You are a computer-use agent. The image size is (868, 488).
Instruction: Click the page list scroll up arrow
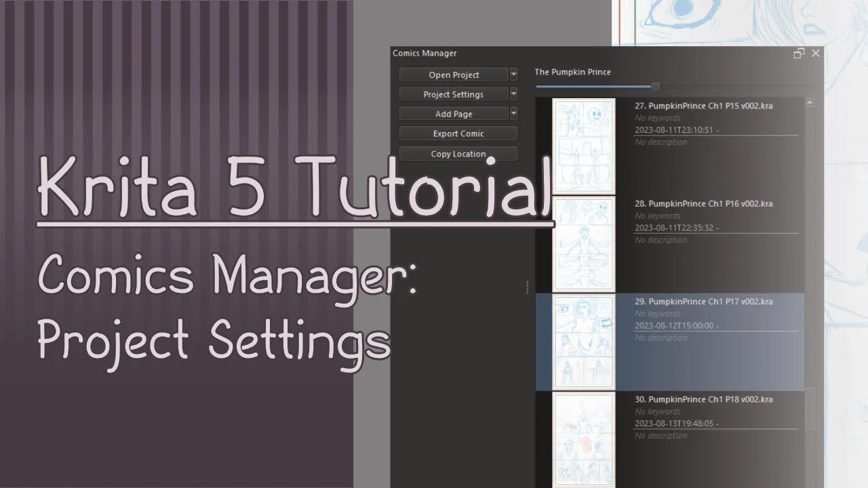[810, 103]
